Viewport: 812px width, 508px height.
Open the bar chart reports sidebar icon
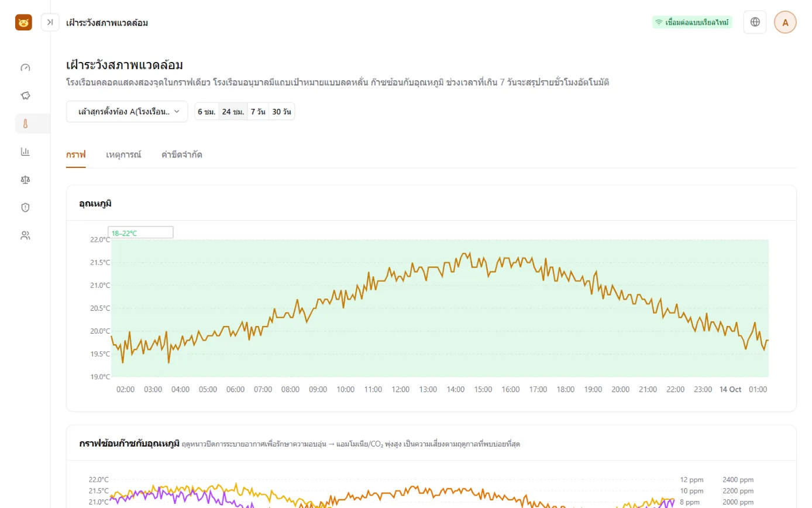(x=25, y=152)
